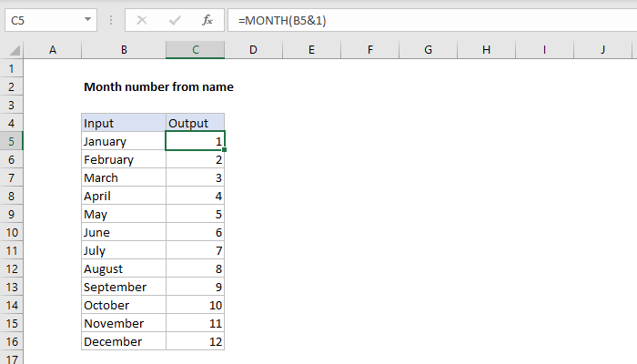Click the cell containing September
Screen dimensions: 637x364
point(123,287)
